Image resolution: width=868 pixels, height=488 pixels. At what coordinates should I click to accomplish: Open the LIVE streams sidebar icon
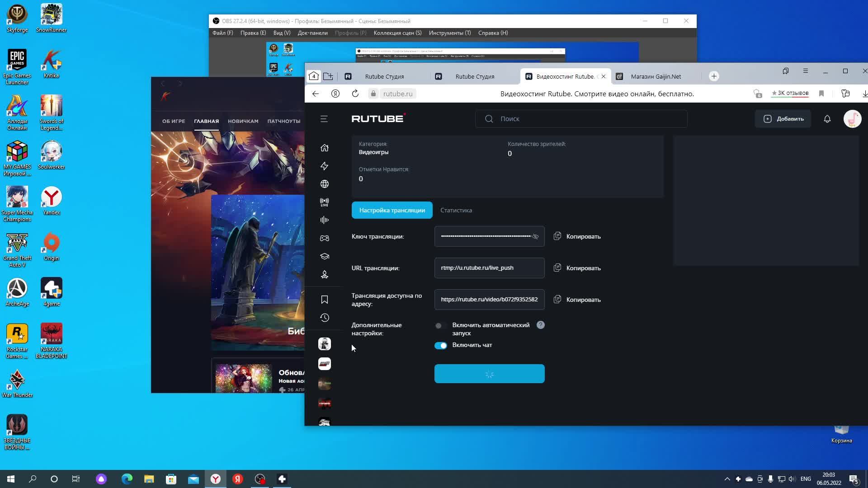point(324,202)
